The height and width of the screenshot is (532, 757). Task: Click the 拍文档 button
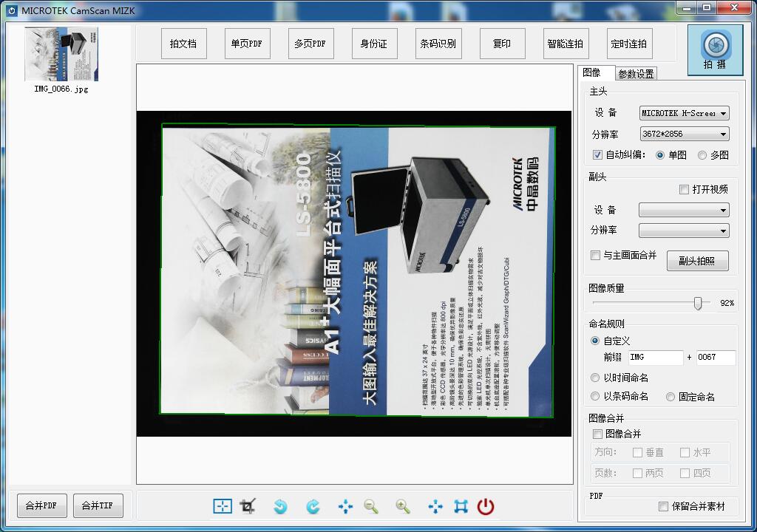183,44
